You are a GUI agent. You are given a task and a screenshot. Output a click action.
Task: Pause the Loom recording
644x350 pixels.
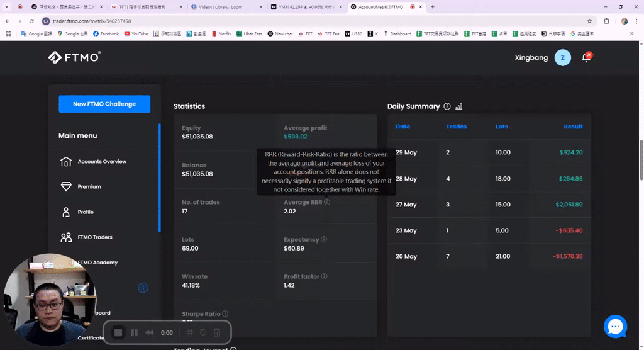tap(135, 332)
